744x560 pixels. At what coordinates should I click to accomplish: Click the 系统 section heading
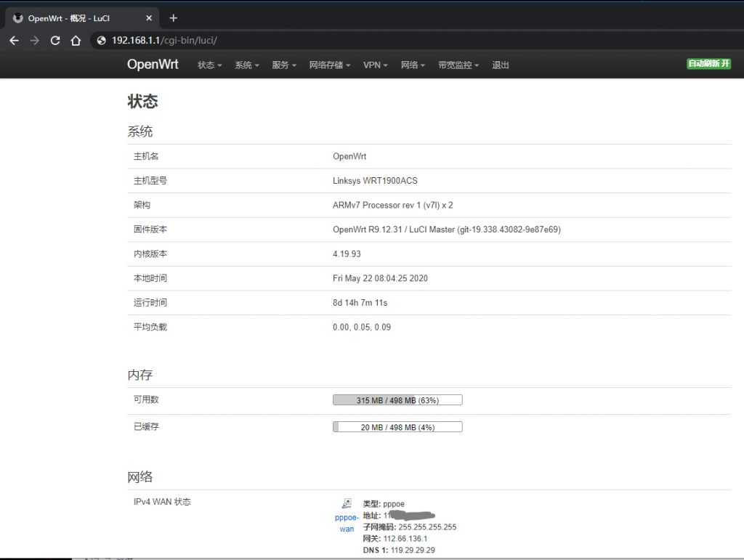pyautogui.click(x=140, y=131)
